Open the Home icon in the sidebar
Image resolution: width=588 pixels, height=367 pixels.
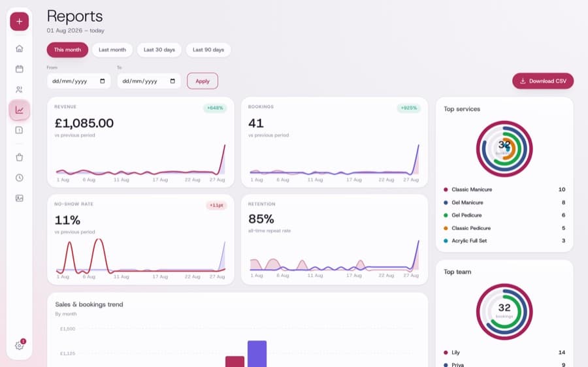[19, 49]
